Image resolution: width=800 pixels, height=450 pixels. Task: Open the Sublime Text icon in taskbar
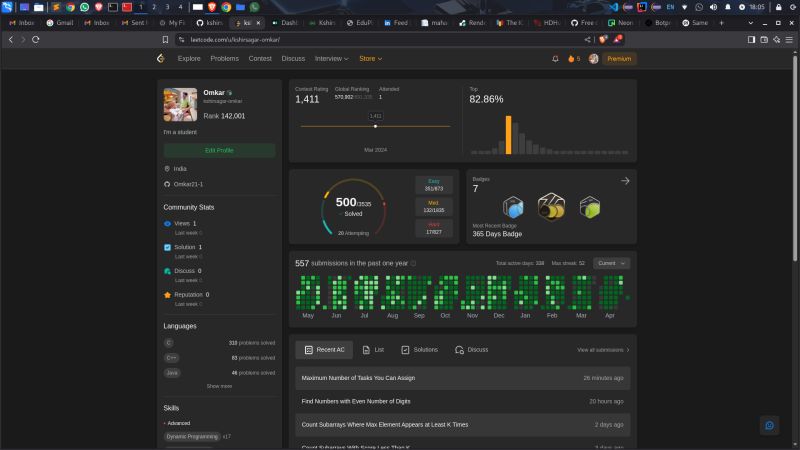56,7
